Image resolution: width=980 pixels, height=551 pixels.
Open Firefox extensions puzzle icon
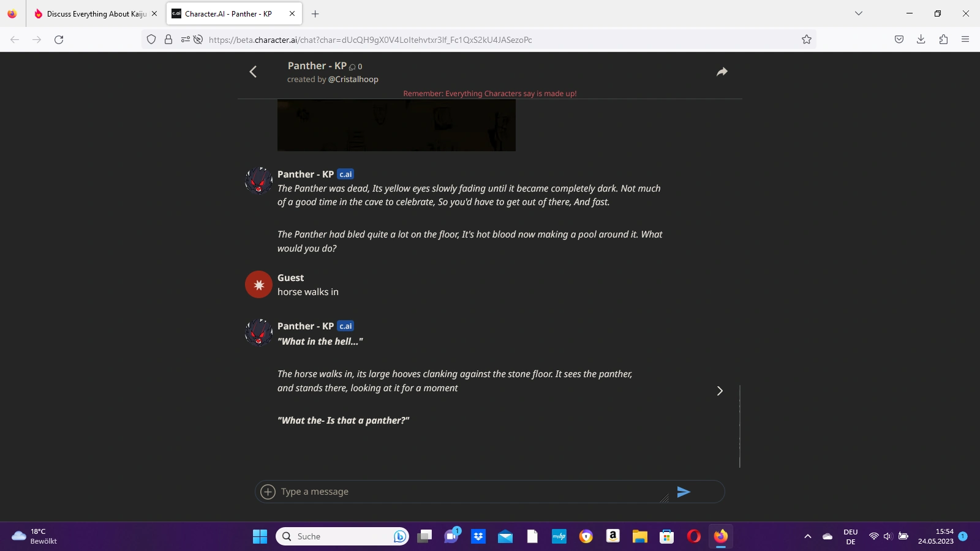click(943, 40)
